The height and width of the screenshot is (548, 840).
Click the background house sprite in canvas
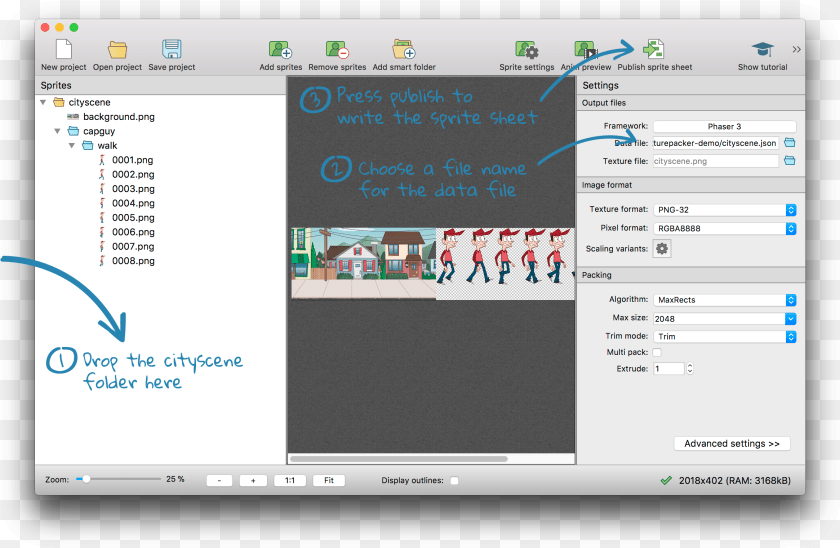click(x=364, y=263)
